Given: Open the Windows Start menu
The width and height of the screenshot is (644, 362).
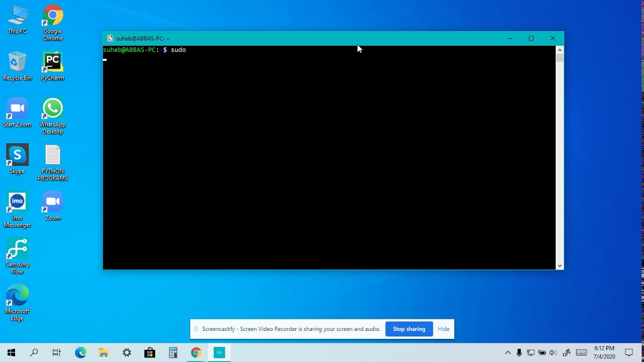Looking at the screenshot, I should (11, 353).
